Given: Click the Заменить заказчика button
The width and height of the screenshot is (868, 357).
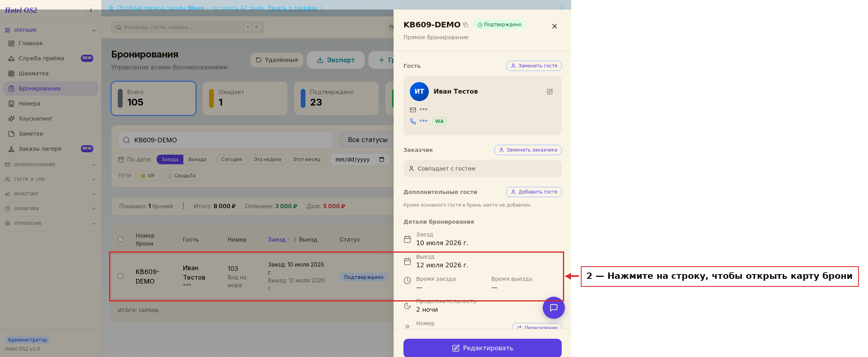Looking at the screenshot, I should pyautogui.click(x=528, y=150).
